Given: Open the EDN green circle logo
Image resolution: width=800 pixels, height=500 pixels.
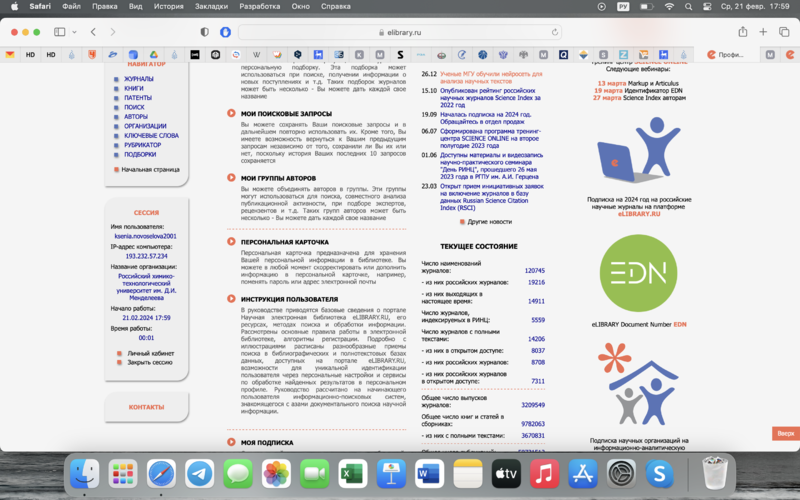Looking at the screenshot, I should 637,273.
